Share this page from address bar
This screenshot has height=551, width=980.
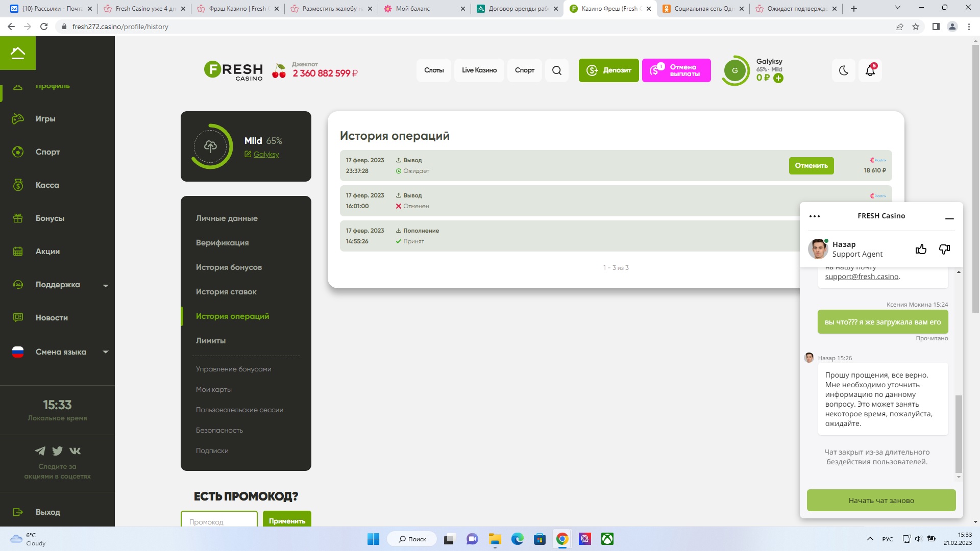click(899, 27)
